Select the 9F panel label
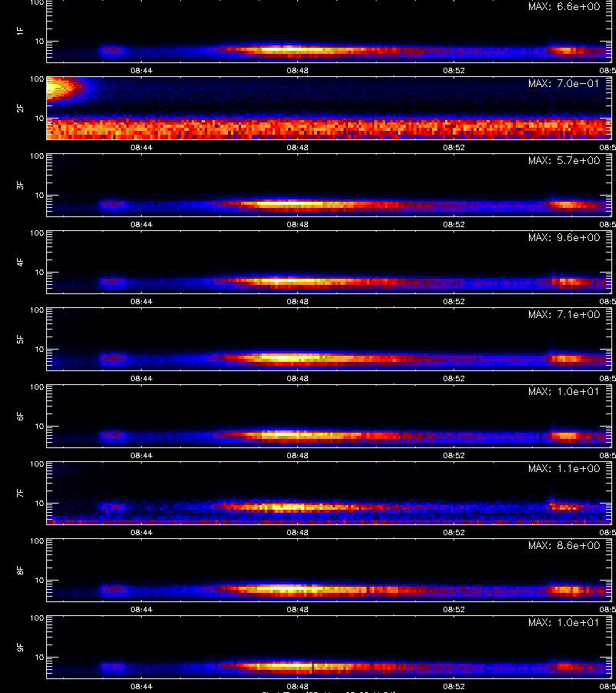 click(20, 648)
